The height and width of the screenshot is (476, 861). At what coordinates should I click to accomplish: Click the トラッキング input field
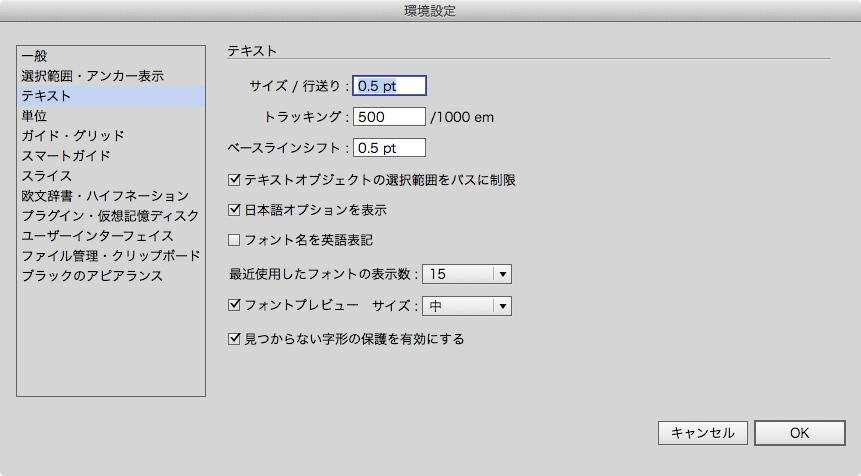pyautogui.click(x=389, y=117)
